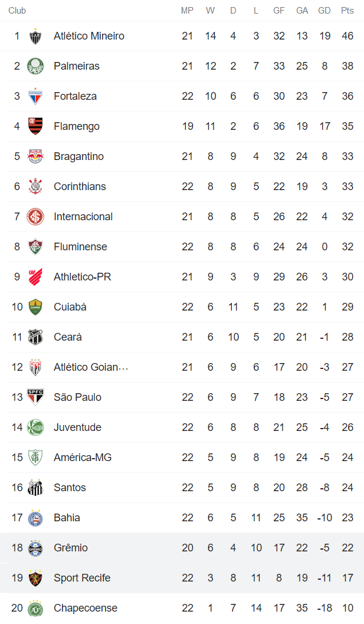The width and height of the screenshot is (364, 624).
Task: Click the Santos club crest
Action: 35,488
